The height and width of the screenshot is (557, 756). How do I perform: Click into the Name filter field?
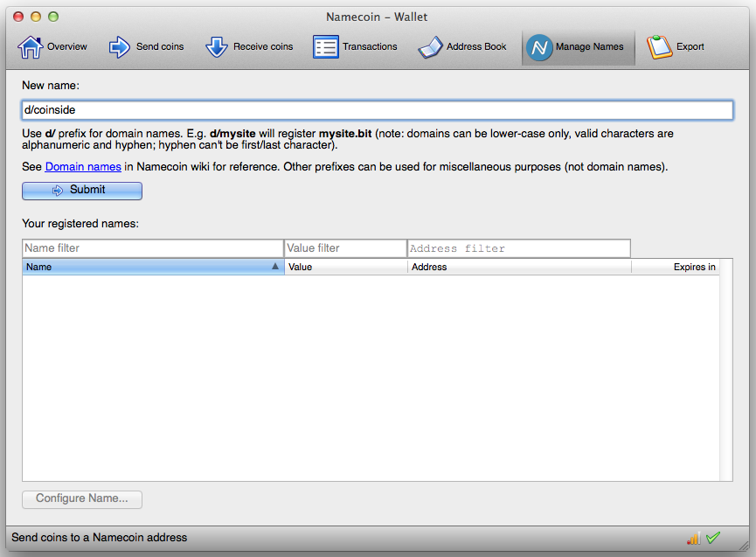coord(153,248)
